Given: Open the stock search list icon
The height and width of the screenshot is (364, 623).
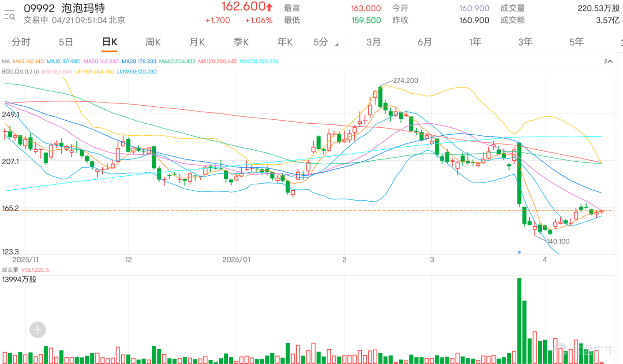Looking at the screenshot, I should [x=9, y=15].
